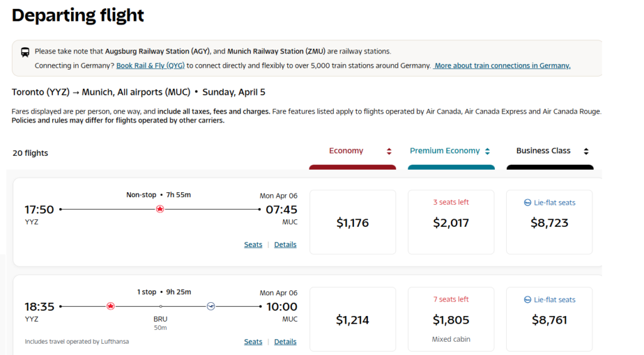Sort by Premium Economy using arrows
The image size is (644, 355).
click(487, 151)
